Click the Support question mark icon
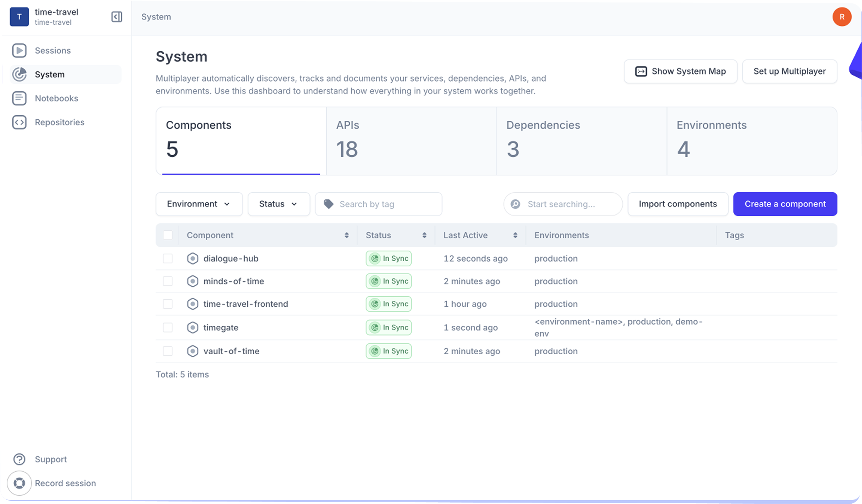This screenshot has height=504, width=862. (x=19, y=459)
